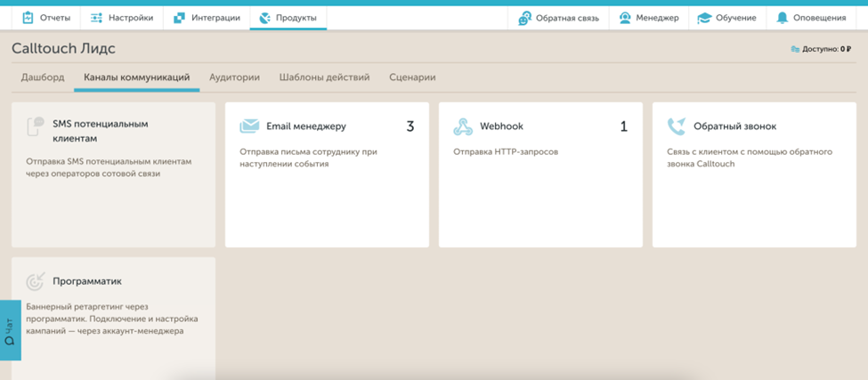Click description Связь с клиентом с помощью
The image size is (868, 380).
[750, 158]
